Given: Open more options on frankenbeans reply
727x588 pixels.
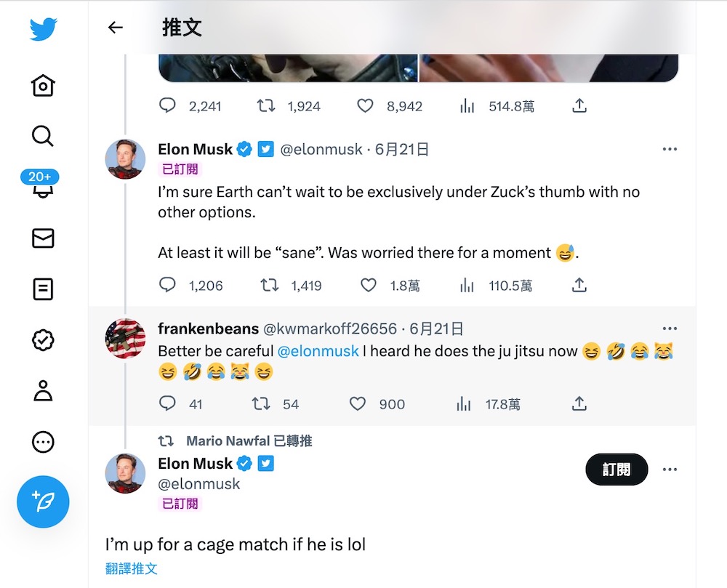Looking at the screenshot, I should pos(670,329).
